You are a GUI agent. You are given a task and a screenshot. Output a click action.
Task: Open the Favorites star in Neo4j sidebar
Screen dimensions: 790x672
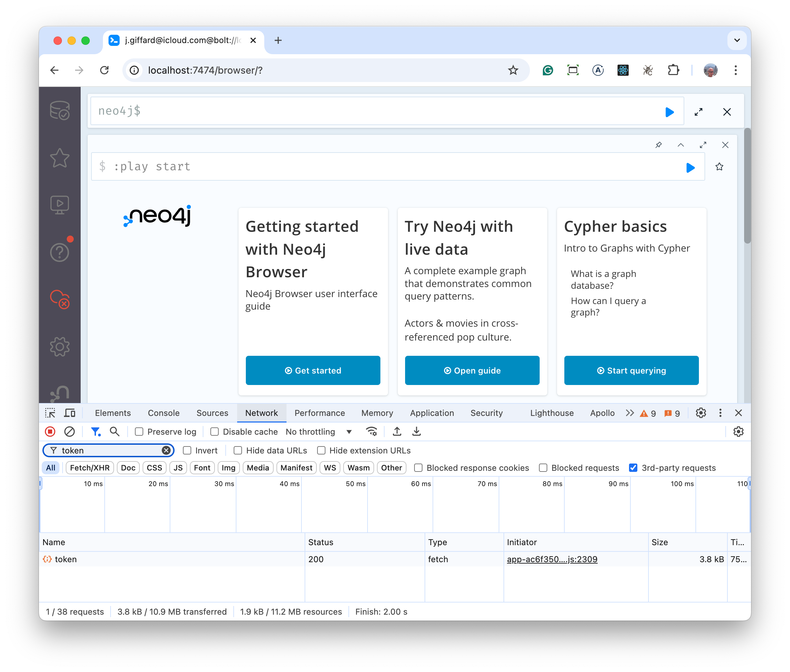[x=60, y=158]
